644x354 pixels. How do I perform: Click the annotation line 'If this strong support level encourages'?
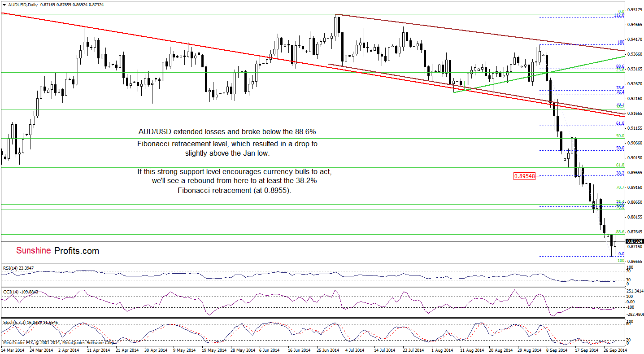[x=235, y=172]
